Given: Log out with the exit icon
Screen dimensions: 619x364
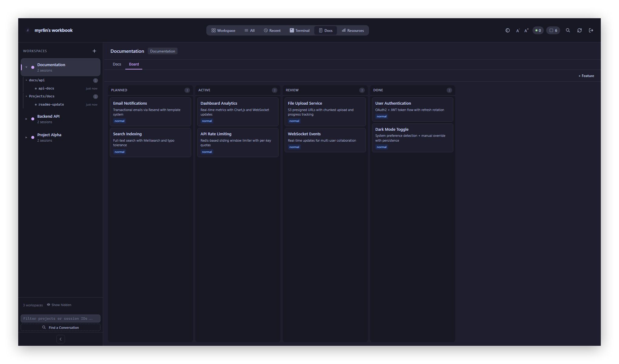Looking at the screenshot, I should pyautogui.click(x=591, y=30).
